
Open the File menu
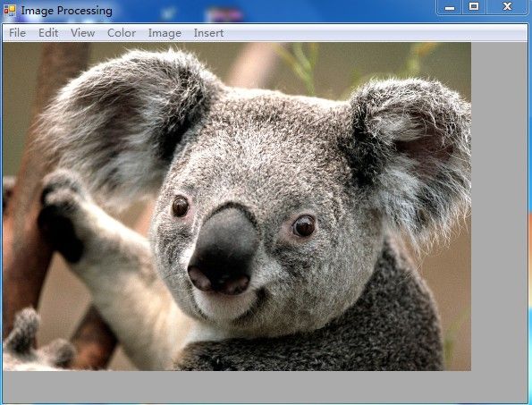[x=17, y=33]
